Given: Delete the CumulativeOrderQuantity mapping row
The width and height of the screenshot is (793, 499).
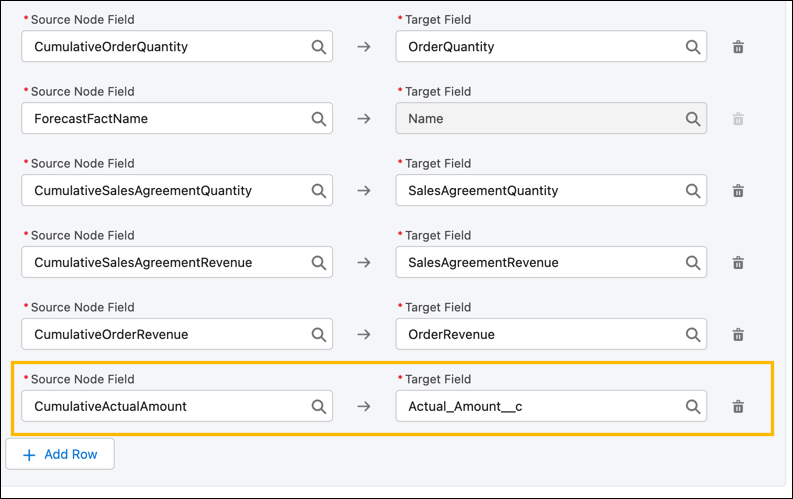Looking at the screenshot, I should pyautogui.click(x=738, y=47).
